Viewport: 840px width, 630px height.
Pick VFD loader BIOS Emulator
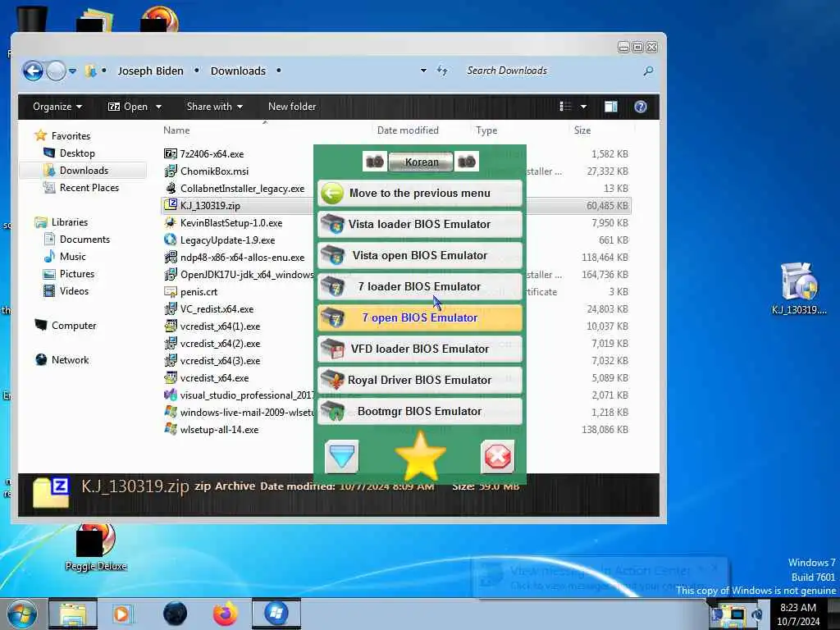point(419,349)
